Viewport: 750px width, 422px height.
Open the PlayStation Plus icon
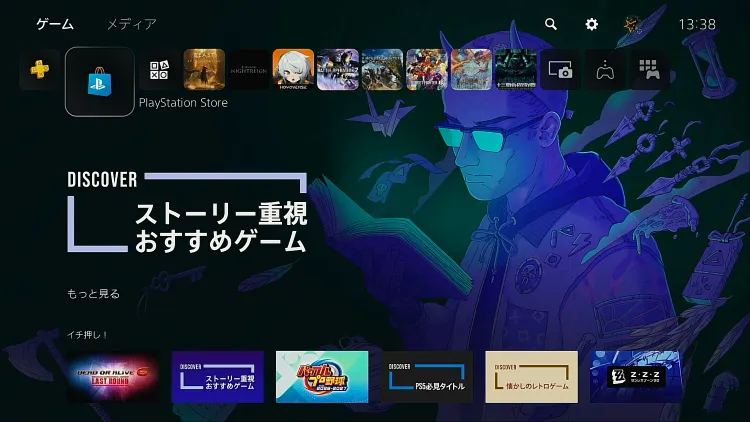point(40,69)
